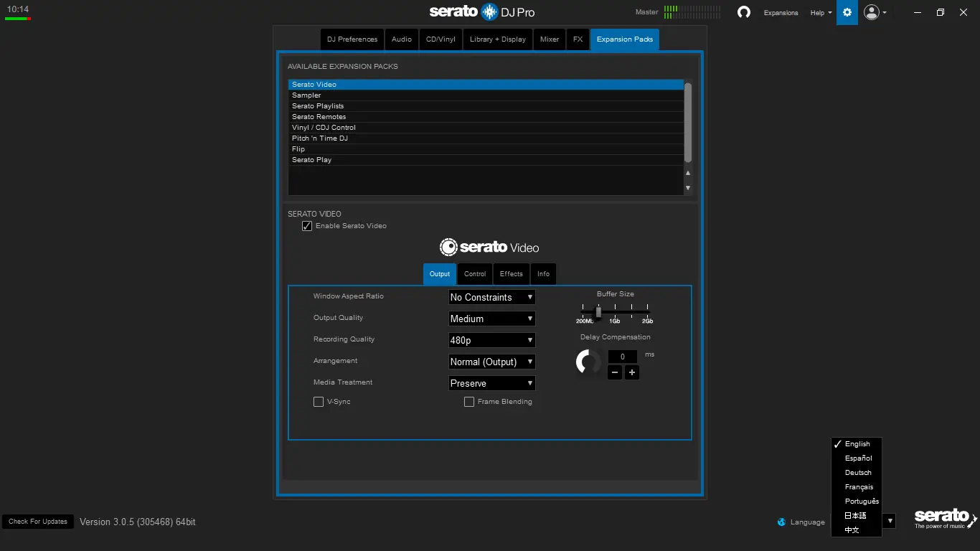Disable the Enable Serato Video checkbox
The image size is (980, 551).
tap(307, 226)
